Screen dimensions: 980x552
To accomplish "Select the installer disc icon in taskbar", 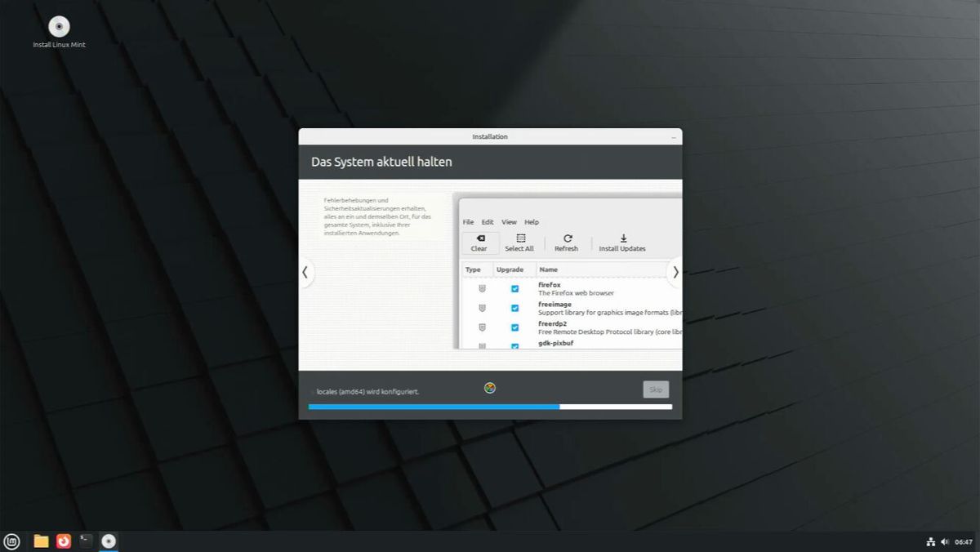I will pyautogui.click(x=109, y=541).
